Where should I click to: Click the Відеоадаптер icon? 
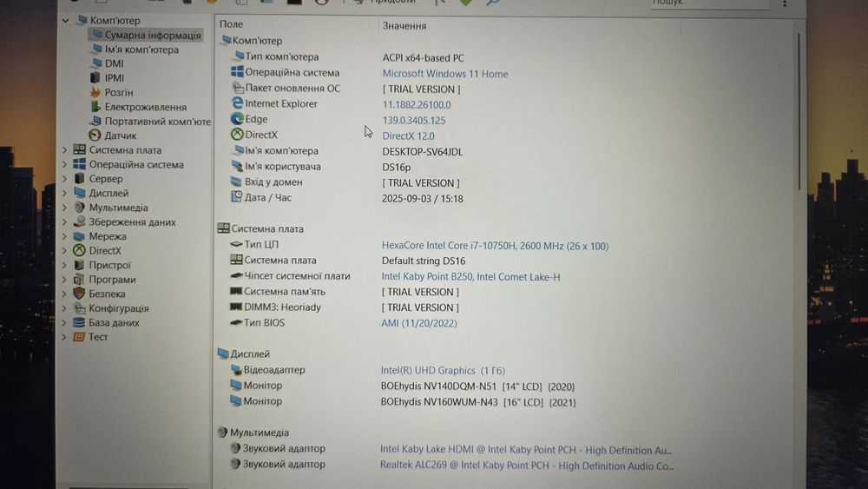[236, 369]
